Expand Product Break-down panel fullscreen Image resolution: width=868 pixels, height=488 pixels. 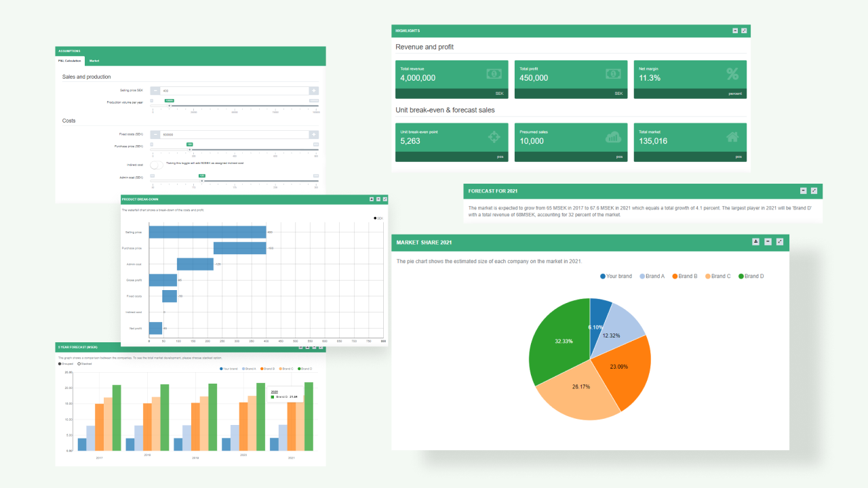(x=385, y=199)
